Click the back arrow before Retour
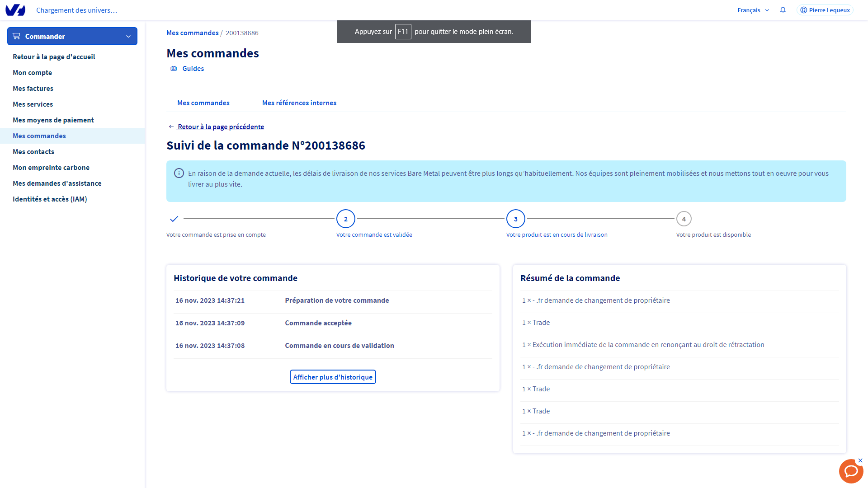 pyautogui.click(x=171, y=127)
